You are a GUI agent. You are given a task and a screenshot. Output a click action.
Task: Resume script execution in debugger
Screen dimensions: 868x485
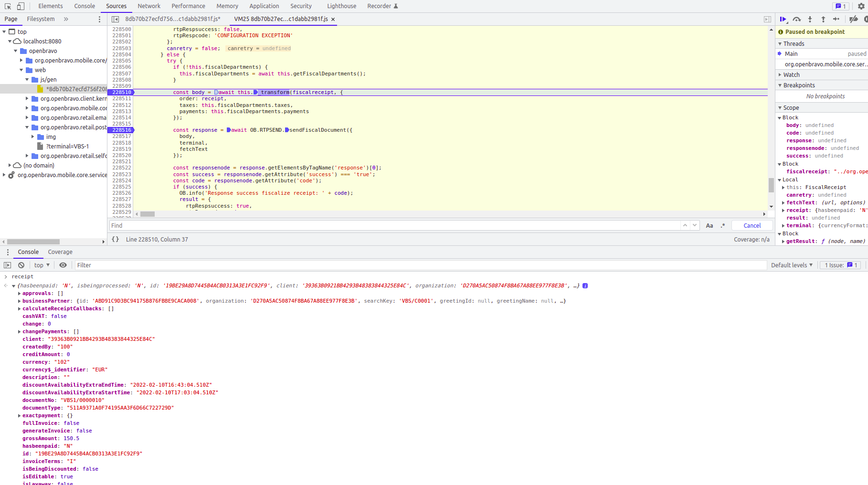(x=783, y=19)
